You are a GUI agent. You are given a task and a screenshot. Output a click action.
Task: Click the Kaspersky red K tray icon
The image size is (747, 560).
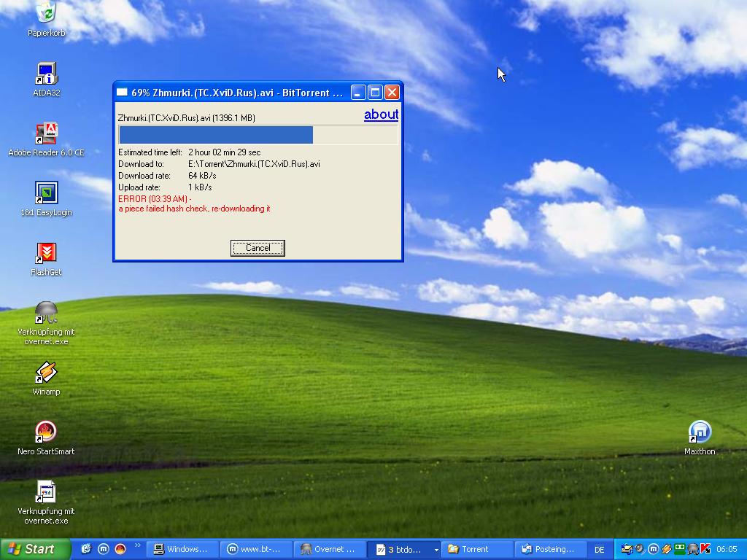tap(705, 549)
